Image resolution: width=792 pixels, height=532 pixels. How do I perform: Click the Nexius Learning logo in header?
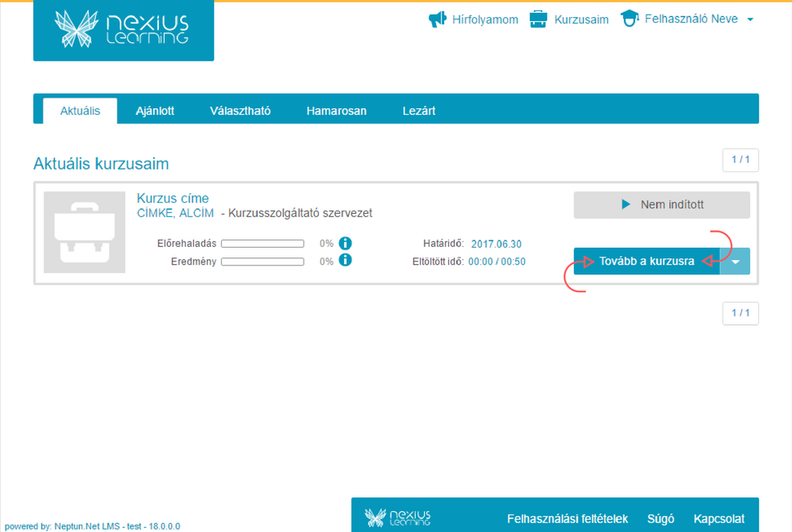123,28
